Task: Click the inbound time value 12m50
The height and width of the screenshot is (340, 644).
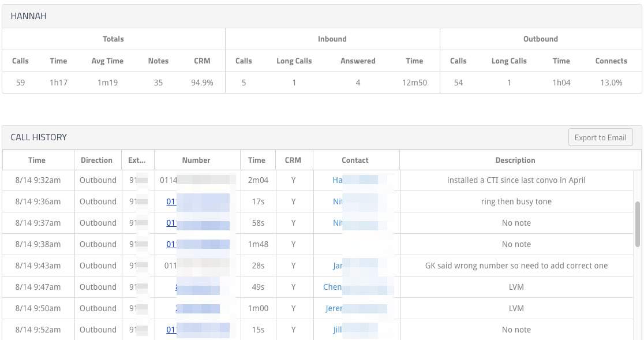Action: (x=414, y=83)
